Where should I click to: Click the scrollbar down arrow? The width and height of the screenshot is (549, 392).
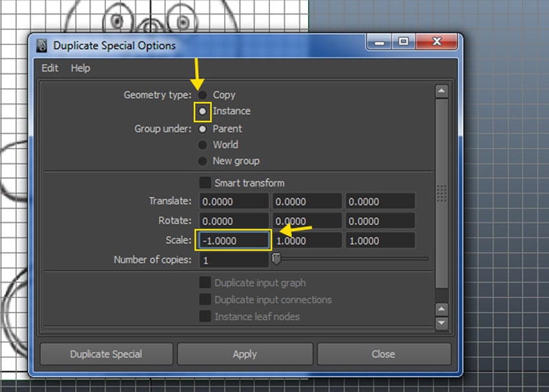click(x=442, y=323)
